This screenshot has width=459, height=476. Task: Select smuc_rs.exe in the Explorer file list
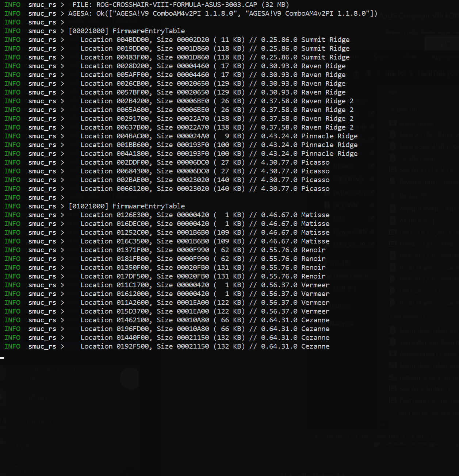(x=417, y=123)
